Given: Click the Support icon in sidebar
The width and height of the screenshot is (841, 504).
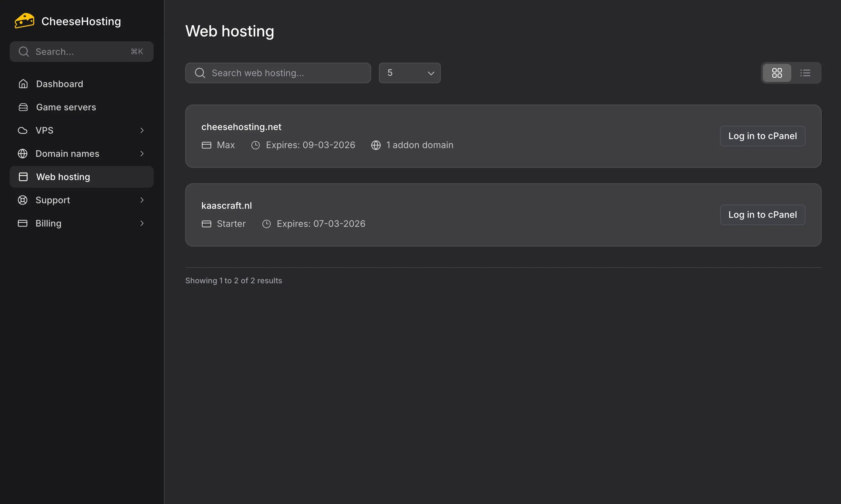Looking at the screenshot, I should click(x=22, y=200).
